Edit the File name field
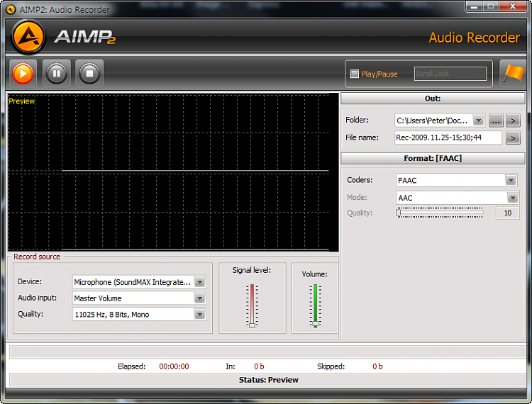532x404 pixels. pos(448,138)
